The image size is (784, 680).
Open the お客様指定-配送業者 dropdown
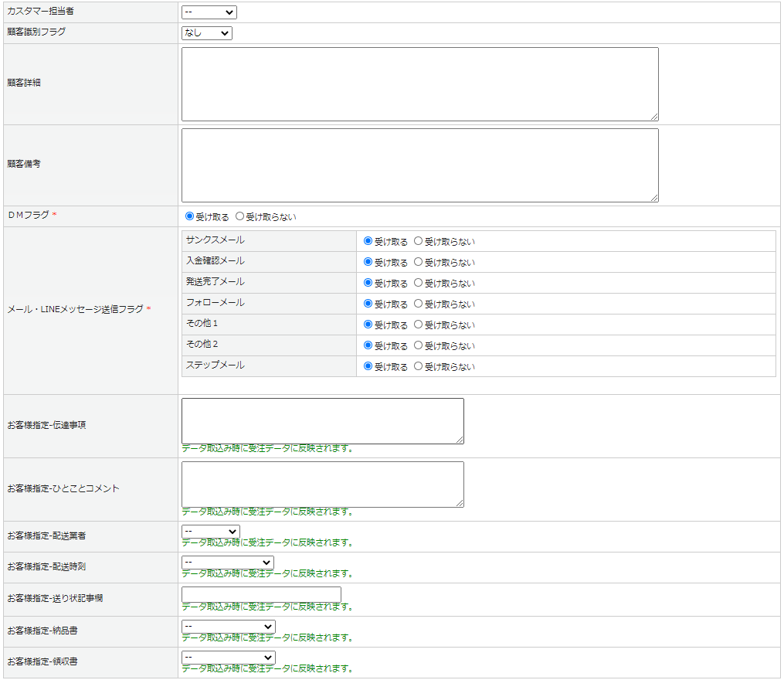tap(210, 532)
